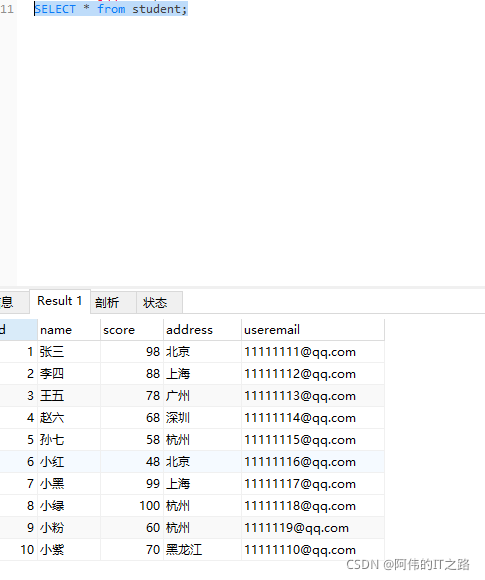
Task: Click the score cell 99
Action: (x=132, y=484)
